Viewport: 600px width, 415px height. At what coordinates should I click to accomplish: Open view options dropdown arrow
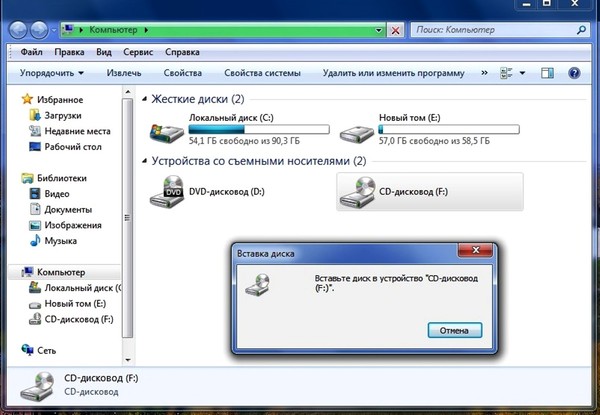[x=522, y=73]
